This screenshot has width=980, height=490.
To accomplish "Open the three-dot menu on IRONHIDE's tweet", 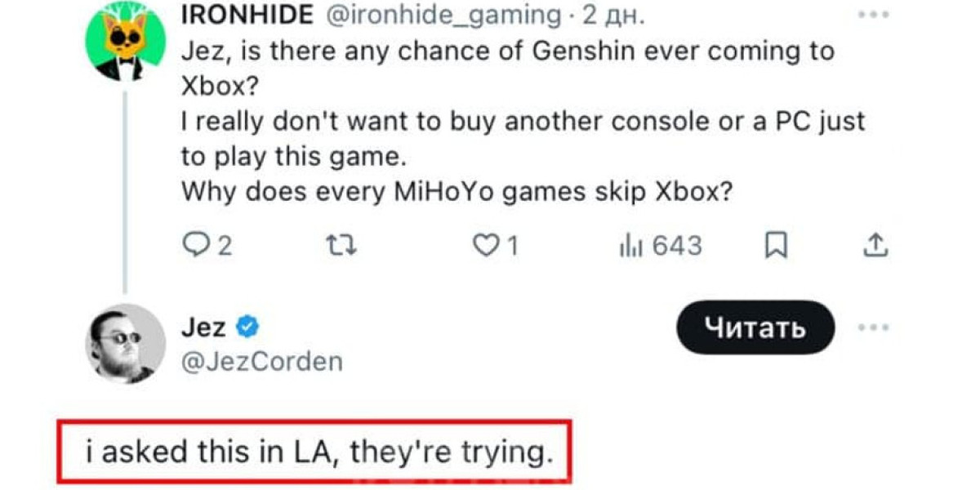I will (x=874, y=15).
